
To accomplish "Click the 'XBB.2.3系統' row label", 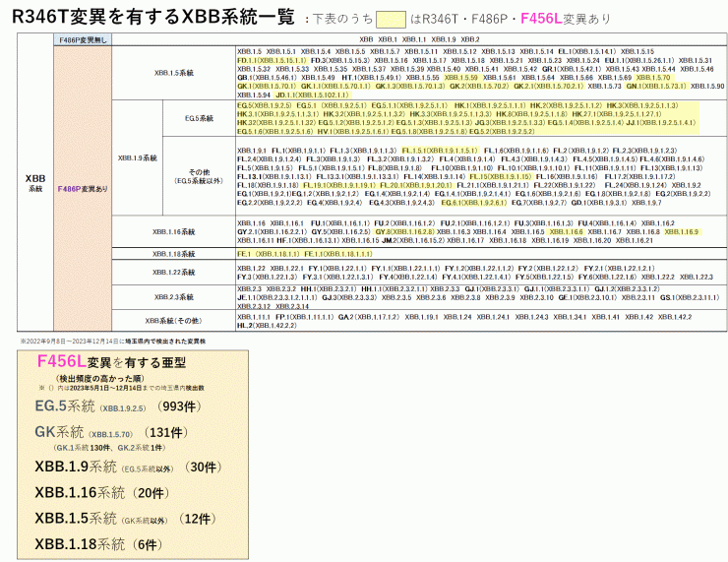I will pos(174,296).
